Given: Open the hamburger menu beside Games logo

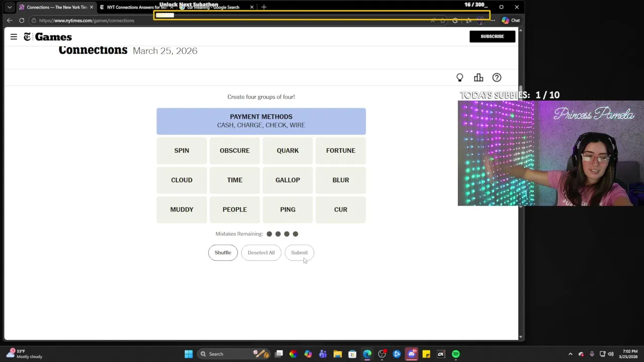Looking at the screenshot, I should point(14,37).
